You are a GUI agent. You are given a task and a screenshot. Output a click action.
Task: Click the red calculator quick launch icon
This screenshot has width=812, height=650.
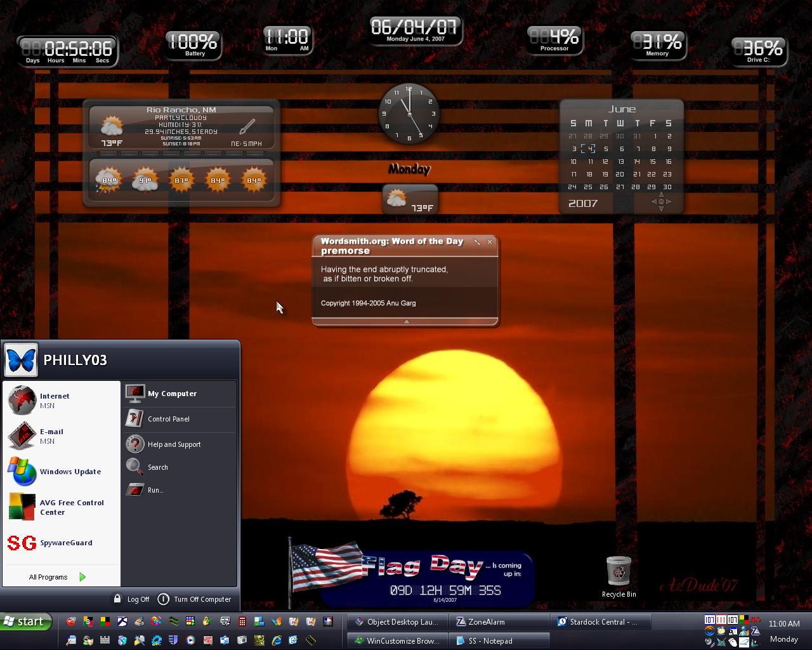click(242, 621)
